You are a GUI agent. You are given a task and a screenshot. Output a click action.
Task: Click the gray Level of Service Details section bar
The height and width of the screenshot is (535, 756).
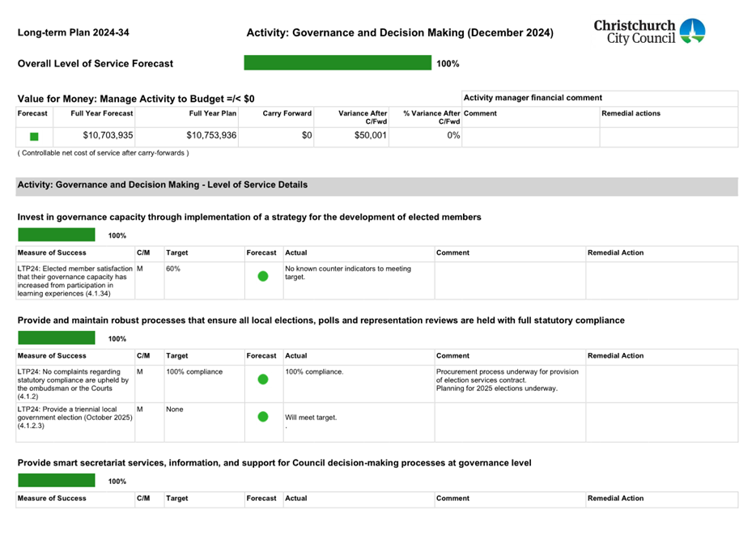coord(376,185)
